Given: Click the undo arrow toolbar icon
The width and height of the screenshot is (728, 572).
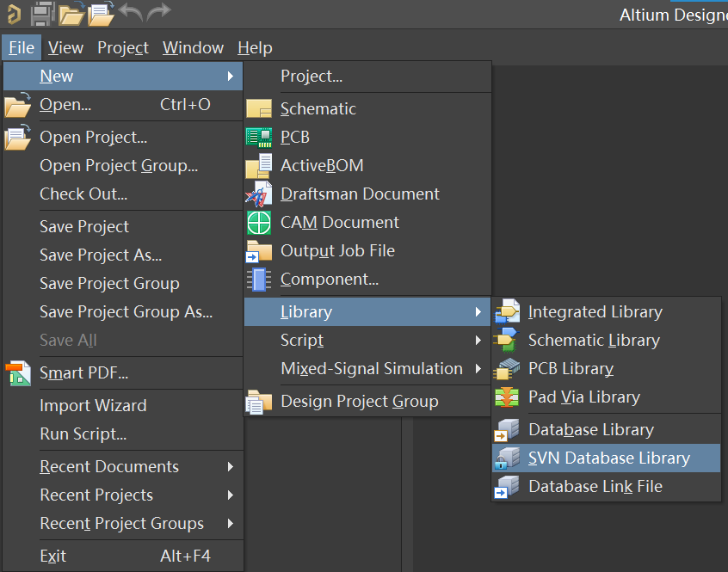Looking at the screenshot, I should (x=131, y=12).
